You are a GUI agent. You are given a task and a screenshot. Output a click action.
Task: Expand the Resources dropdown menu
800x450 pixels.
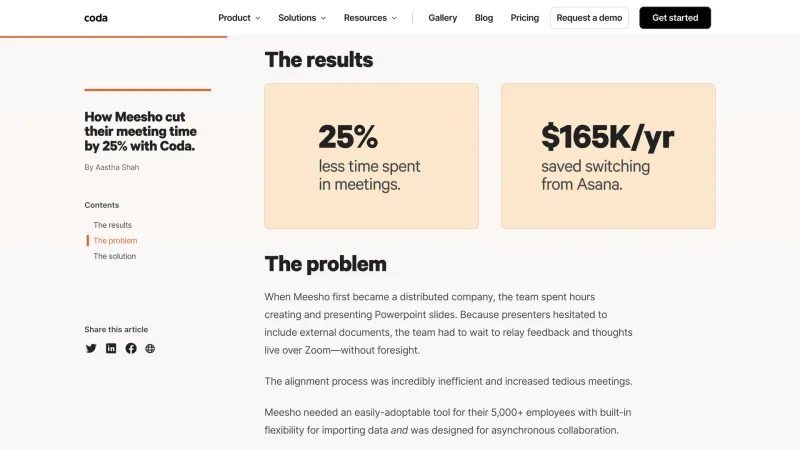370,18
